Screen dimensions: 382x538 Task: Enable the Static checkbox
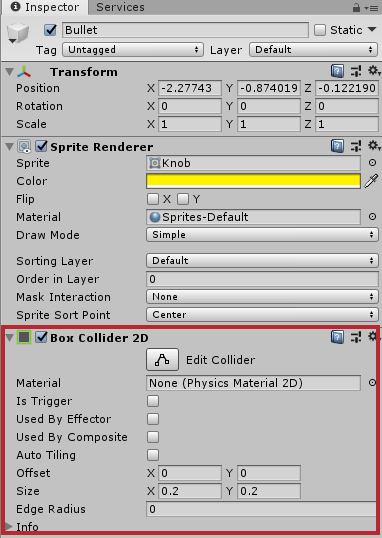pos(320,30)
